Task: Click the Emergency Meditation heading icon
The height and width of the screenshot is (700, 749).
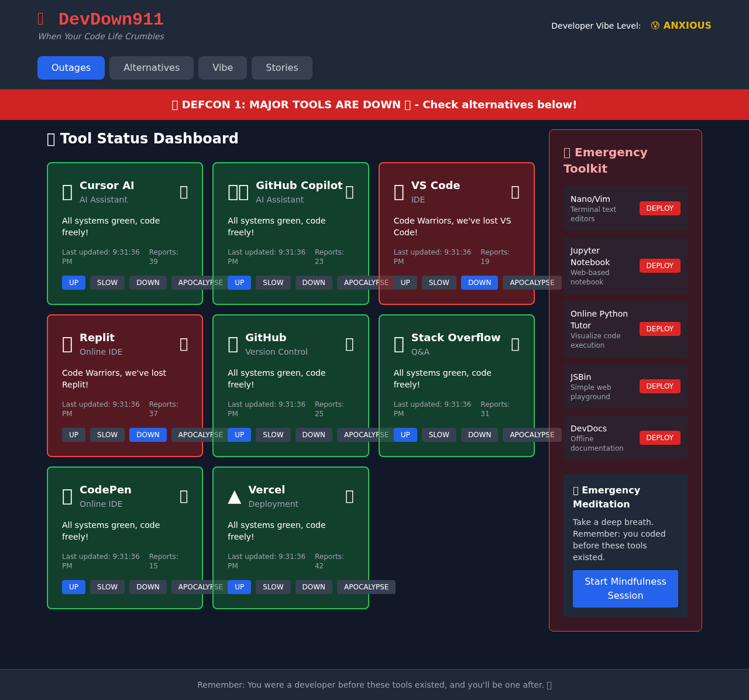Action: point(576,490)
